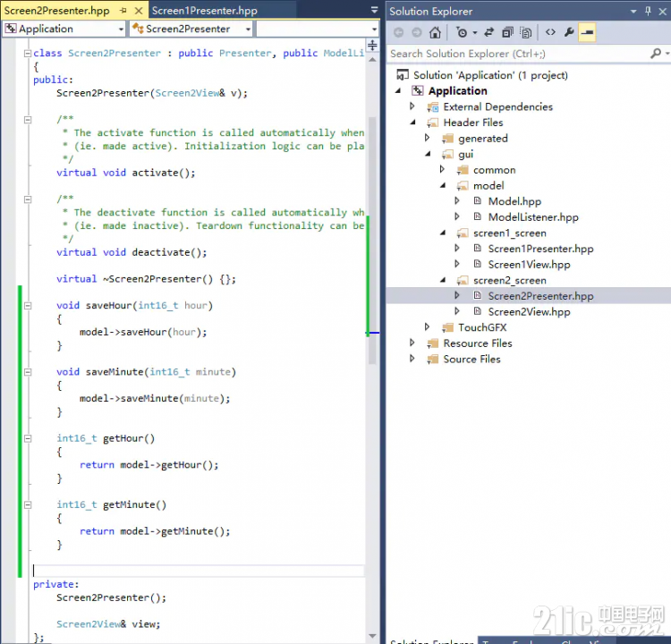Click the editor split window handle icon
Viewport: 671px width, 644px height.
(372, 46)
